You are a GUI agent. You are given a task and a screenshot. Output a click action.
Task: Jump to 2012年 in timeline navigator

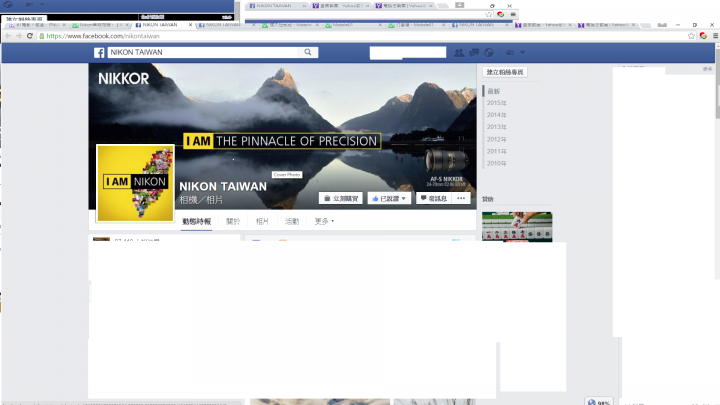click(497, 139)
